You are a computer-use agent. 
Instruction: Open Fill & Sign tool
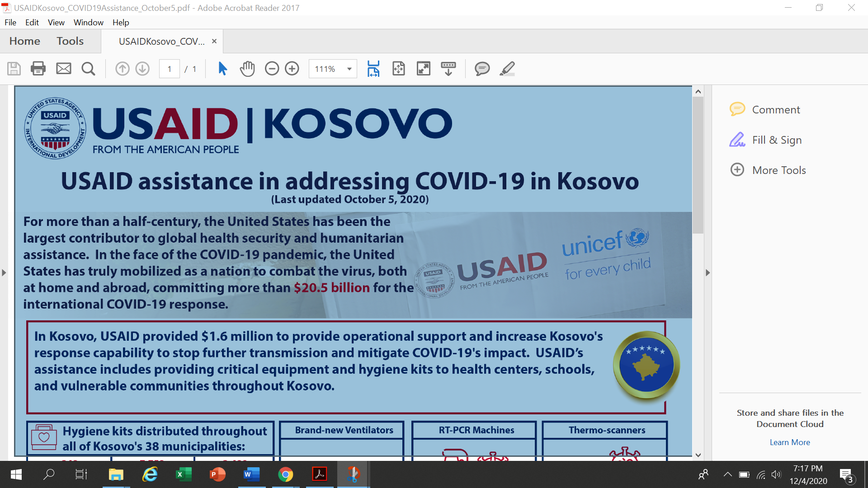765,140
